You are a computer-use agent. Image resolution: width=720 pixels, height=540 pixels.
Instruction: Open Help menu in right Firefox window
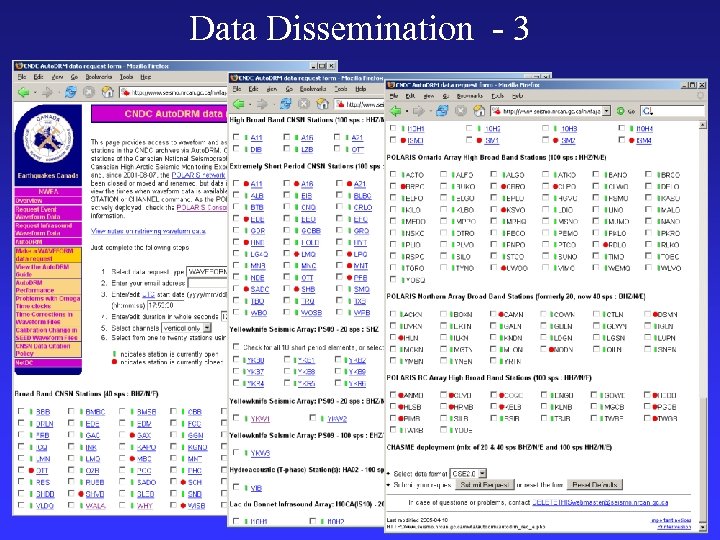(518, 96)
